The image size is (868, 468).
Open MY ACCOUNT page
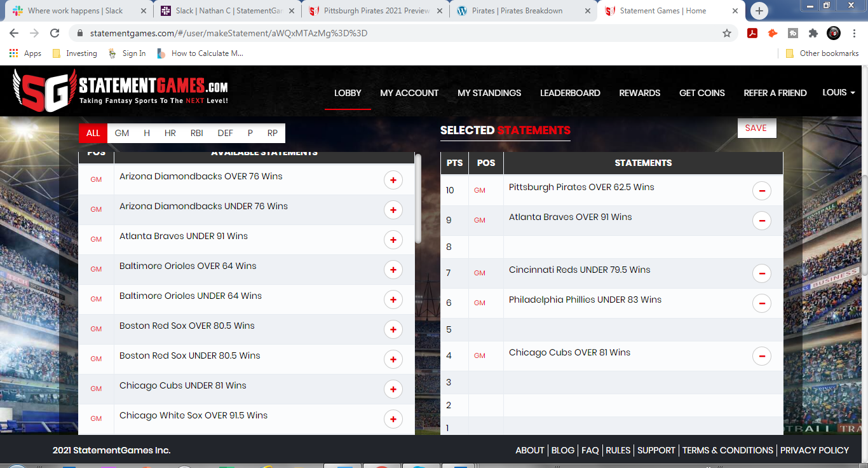tap(409, 93)
